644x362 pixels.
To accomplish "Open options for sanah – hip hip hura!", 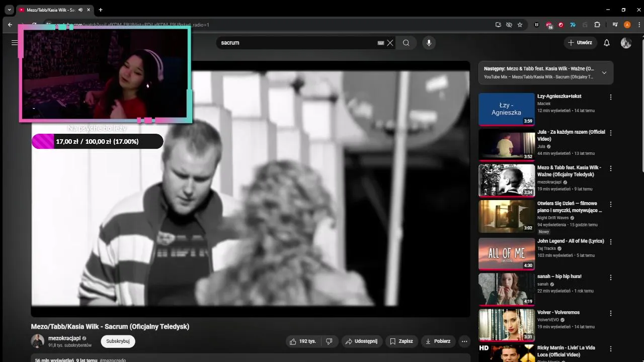I will [x=611, y=277].
